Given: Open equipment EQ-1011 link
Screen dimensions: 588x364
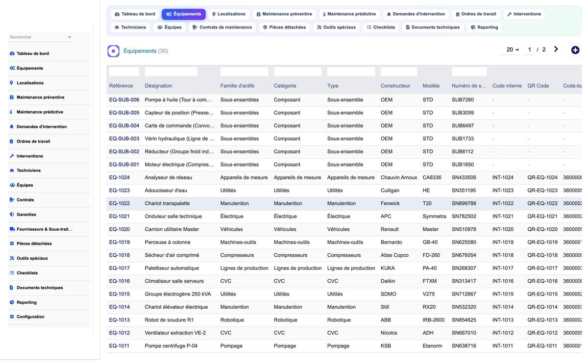Looking at the screenshot, I should point(119,346).
